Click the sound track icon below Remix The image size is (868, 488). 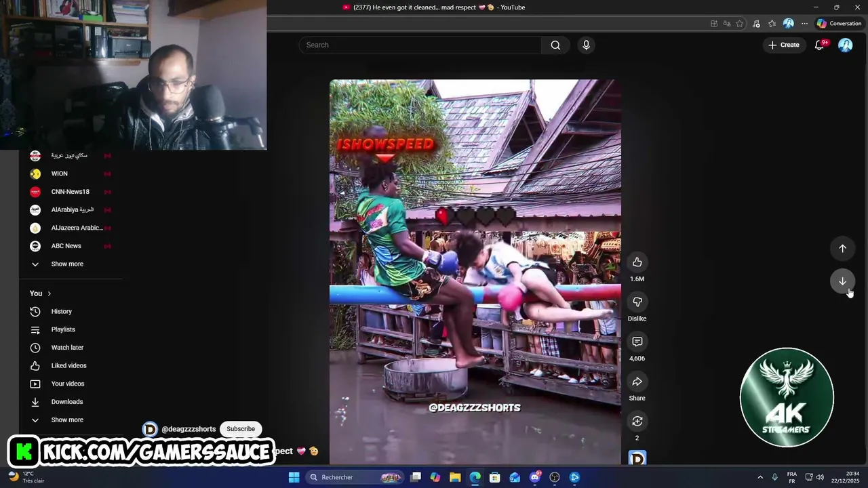click(x=637, y=458)
